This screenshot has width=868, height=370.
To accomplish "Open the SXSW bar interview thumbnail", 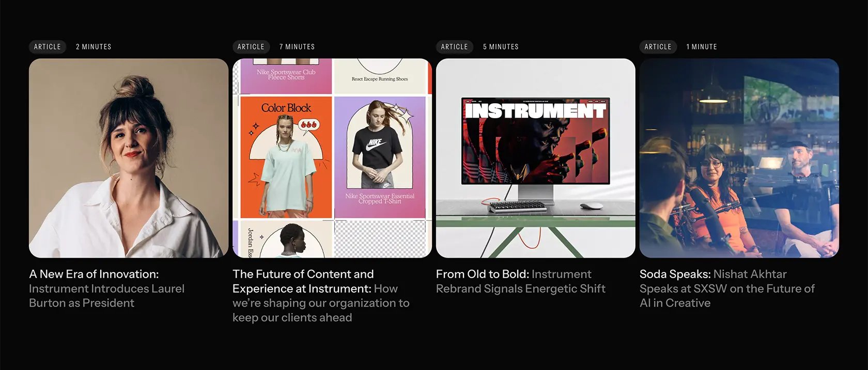I will (x=739, y=158).
